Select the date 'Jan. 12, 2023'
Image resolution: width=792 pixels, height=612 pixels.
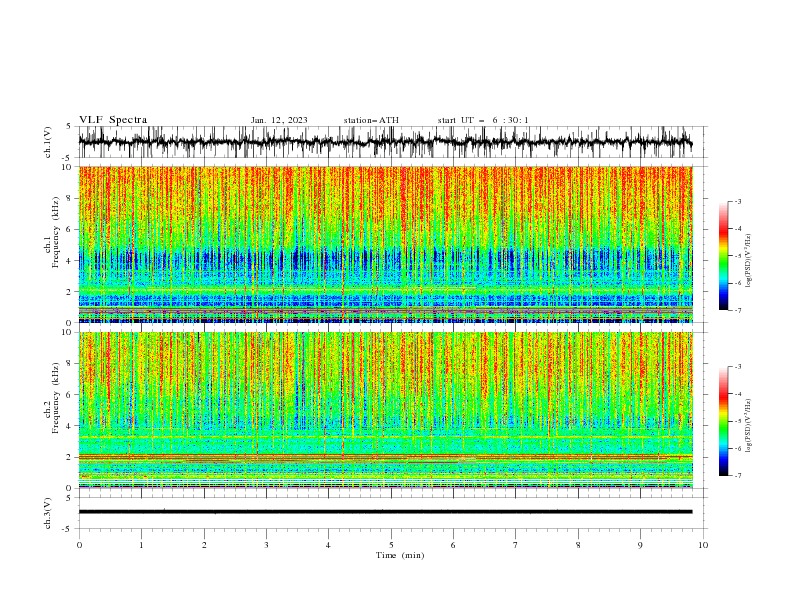(x=279, y=120)
